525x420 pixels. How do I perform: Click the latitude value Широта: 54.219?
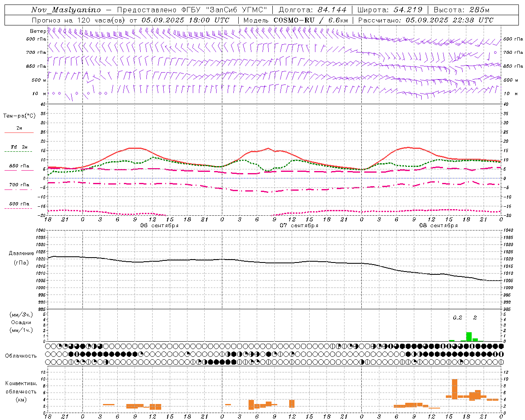point(390,10)
